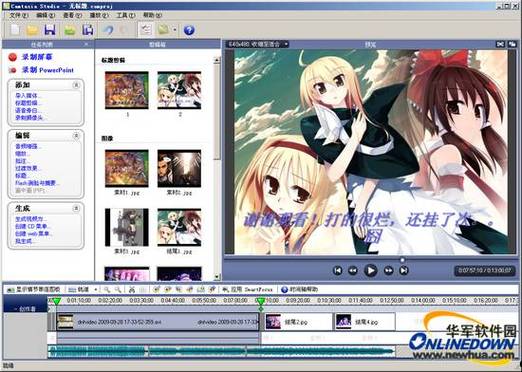Click the rewind playback button

353,270
